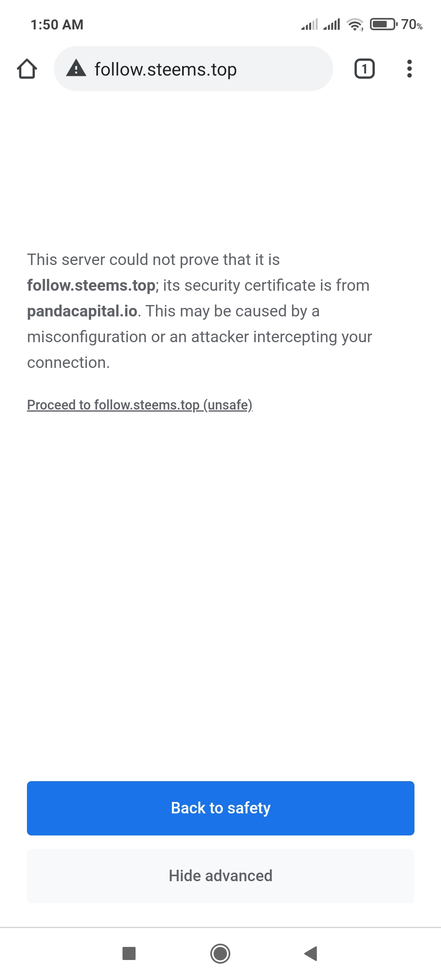Viewport: 441px width, 980px height.
Task: Click Proceed to follow.steems.top (unsafe) link
Action: click(140, 405)
